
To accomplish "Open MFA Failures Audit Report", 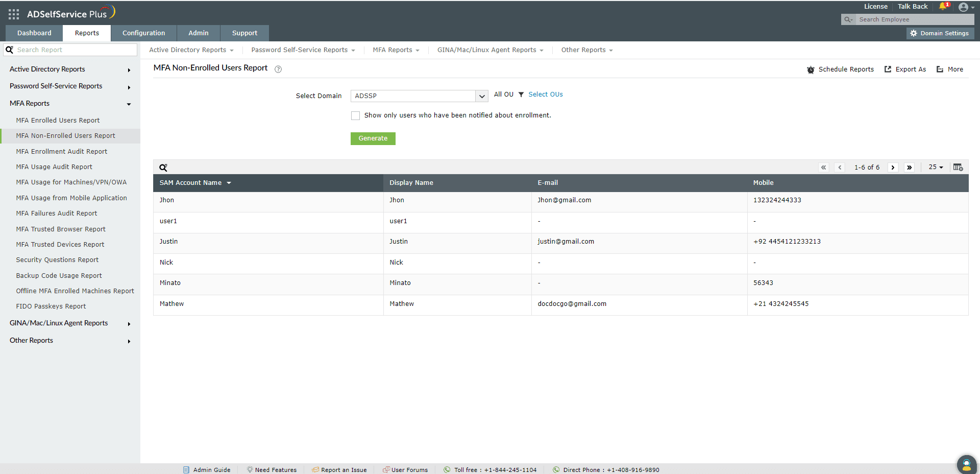I will [x=56, y=214].
